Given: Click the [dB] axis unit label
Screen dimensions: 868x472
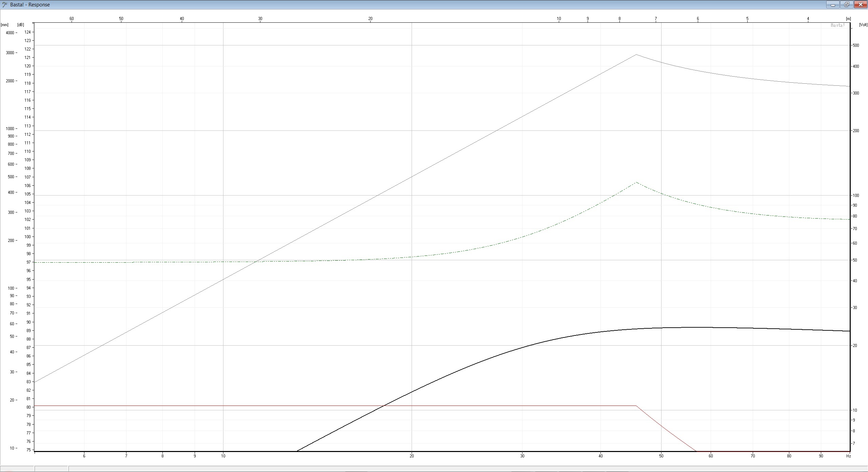Looking at the screenshot, I should coord(21,25).
